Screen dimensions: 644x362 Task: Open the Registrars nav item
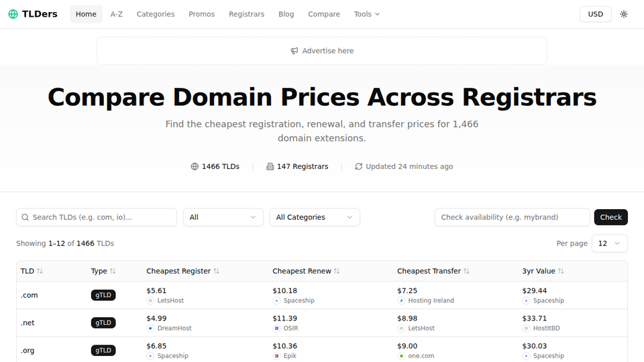[x=246, y=14]
